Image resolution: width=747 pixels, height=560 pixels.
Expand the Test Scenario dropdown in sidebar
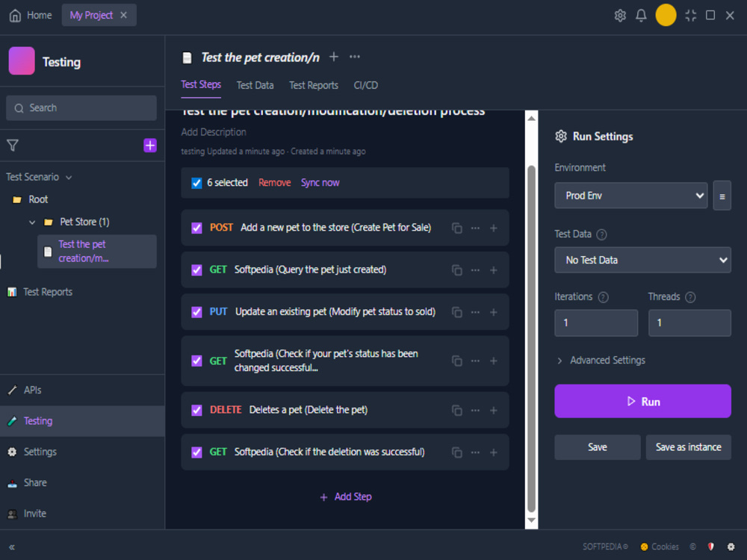point(39,177)
